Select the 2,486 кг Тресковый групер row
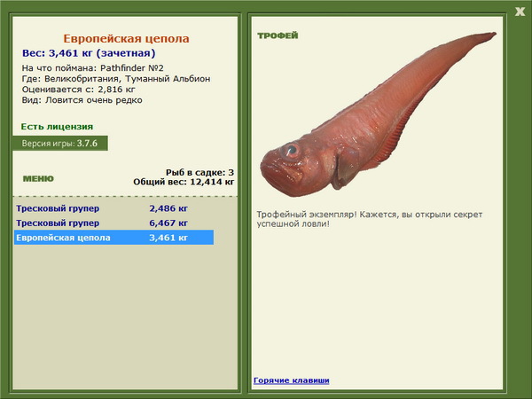 click(x=113, y=208)
